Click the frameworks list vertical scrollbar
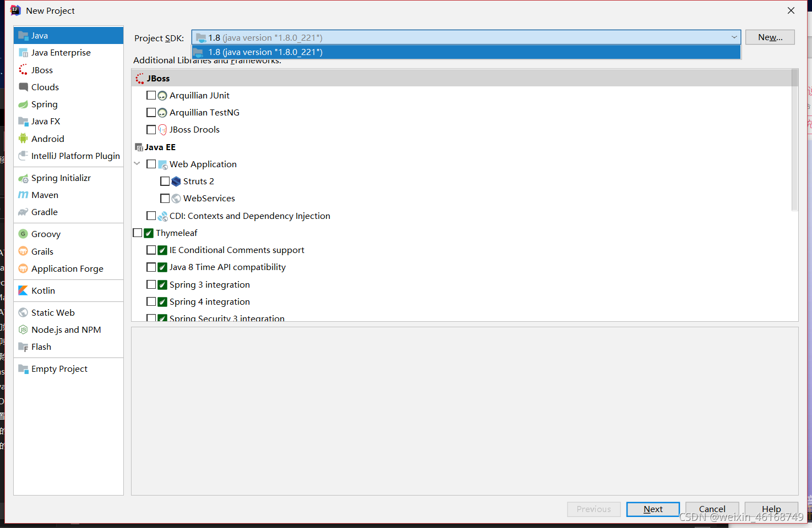Screen dimensions: 812x528 pos(794,140)
